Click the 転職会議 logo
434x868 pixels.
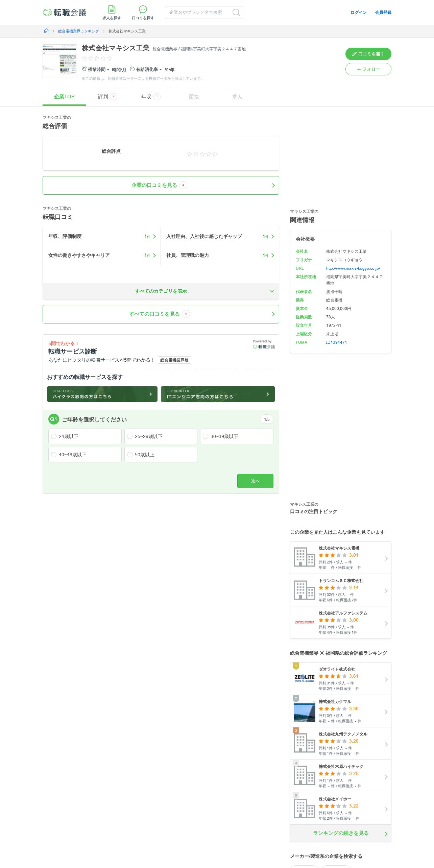tap(65, 13)
